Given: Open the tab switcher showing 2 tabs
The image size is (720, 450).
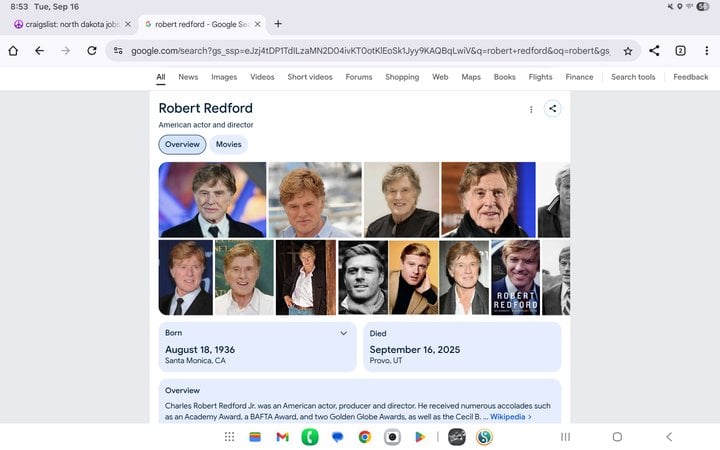Looking at the screenshot, I should tap(680, 50).
